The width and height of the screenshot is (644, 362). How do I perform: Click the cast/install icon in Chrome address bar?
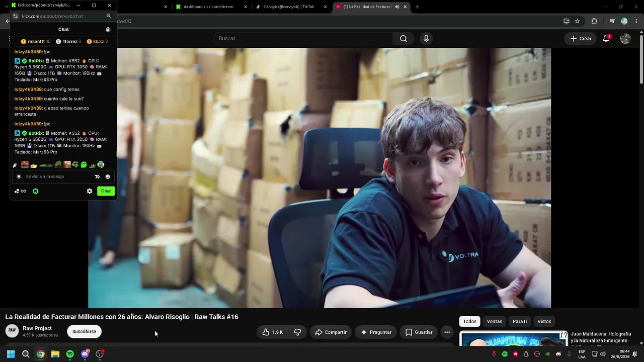point(567,21)
